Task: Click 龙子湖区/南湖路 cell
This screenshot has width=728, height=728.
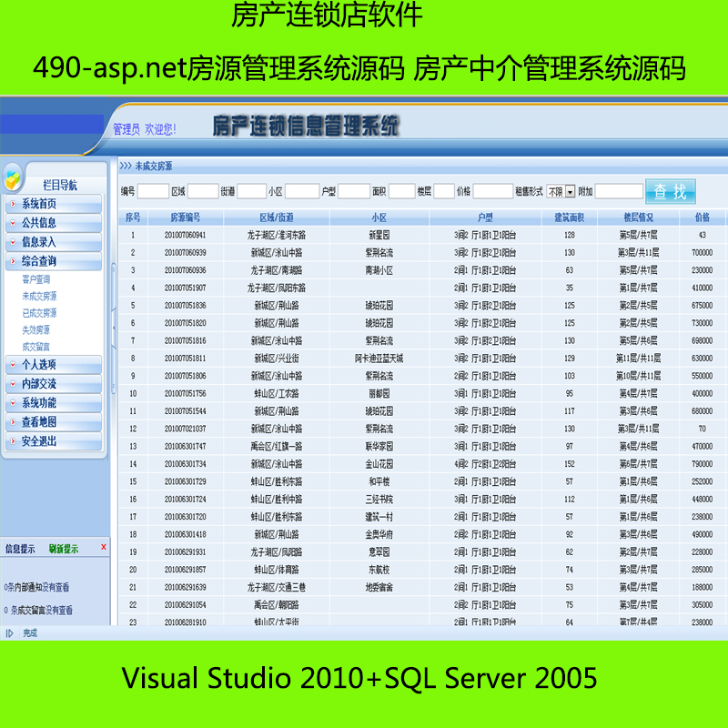Action: tap(277, 270)
